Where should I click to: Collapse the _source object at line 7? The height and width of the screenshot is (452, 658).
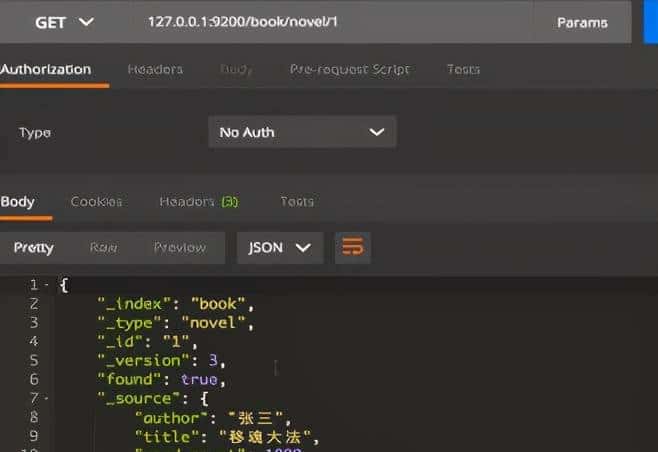[46, 398]
